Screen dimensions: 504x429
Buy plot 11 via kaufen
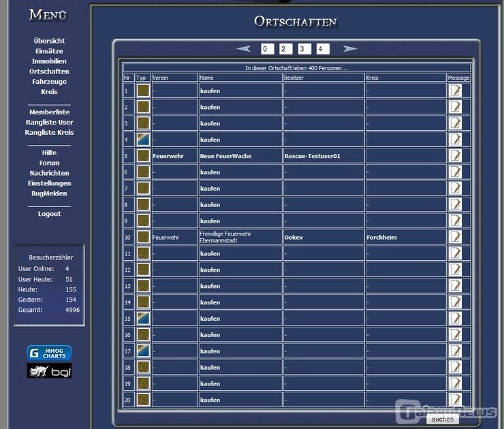point(210,253)
